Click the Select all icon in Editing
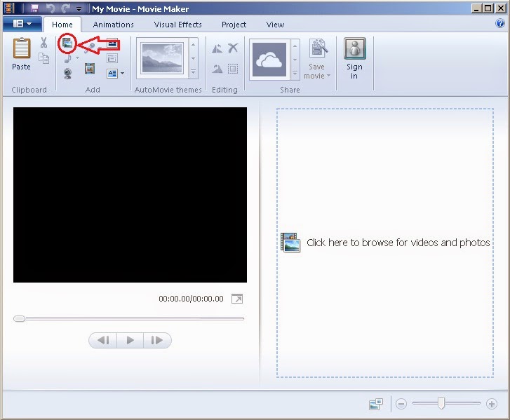 click(233, 69)
